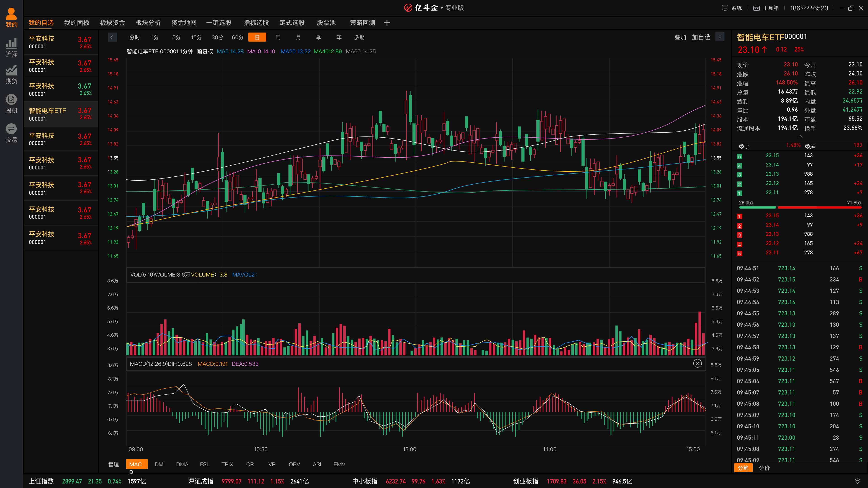Select the VR indicator tab
Viewport: 868px width, 488px height.
272,464
